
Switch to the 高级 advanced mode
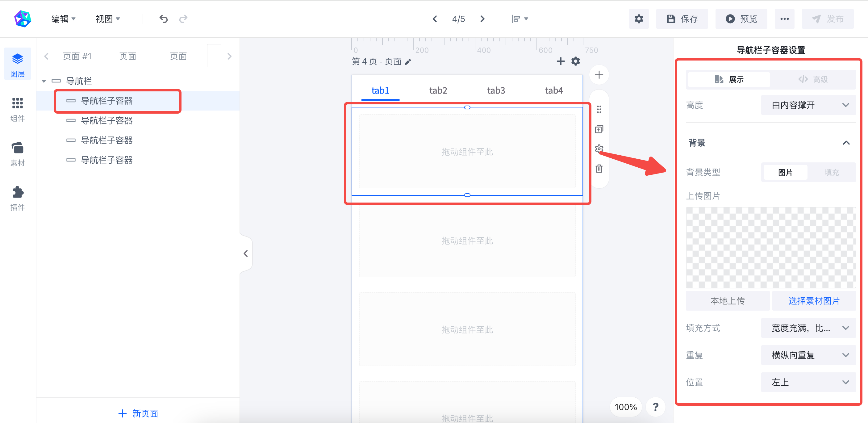coord(813,80)
